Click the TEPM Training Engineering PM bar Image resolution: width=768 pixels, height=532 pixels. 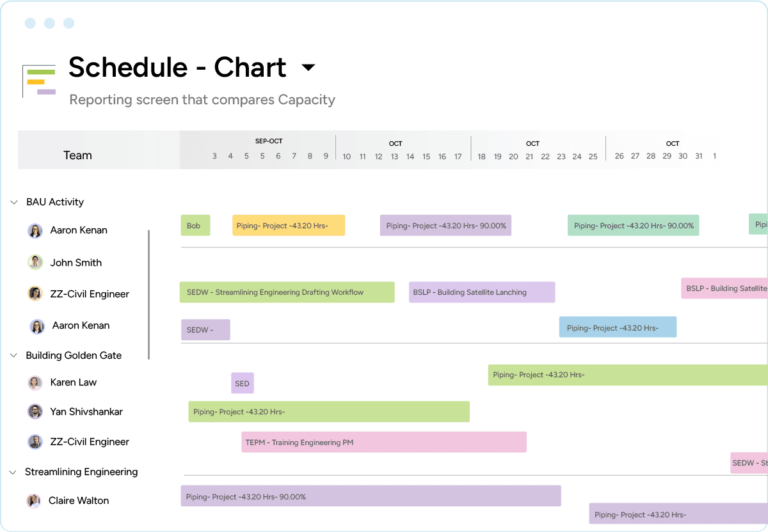pos(384,442)
